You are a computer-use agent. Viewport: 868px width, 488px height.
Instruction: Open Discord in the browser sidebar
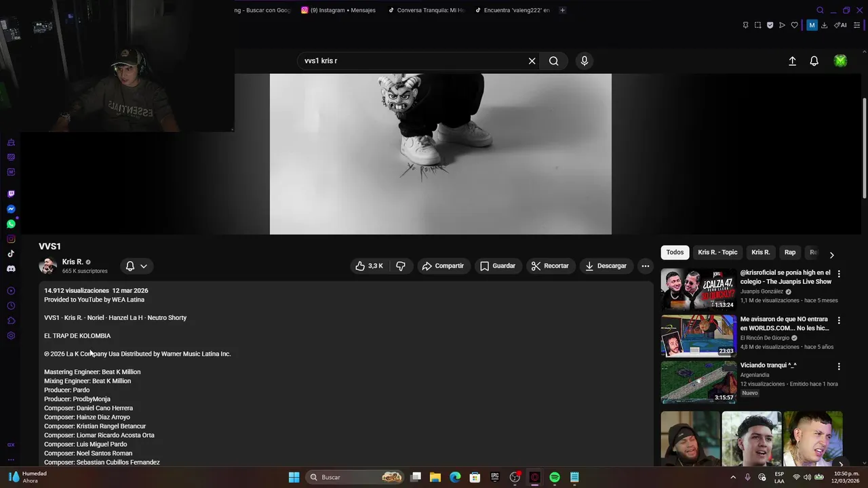pos(11,268)
